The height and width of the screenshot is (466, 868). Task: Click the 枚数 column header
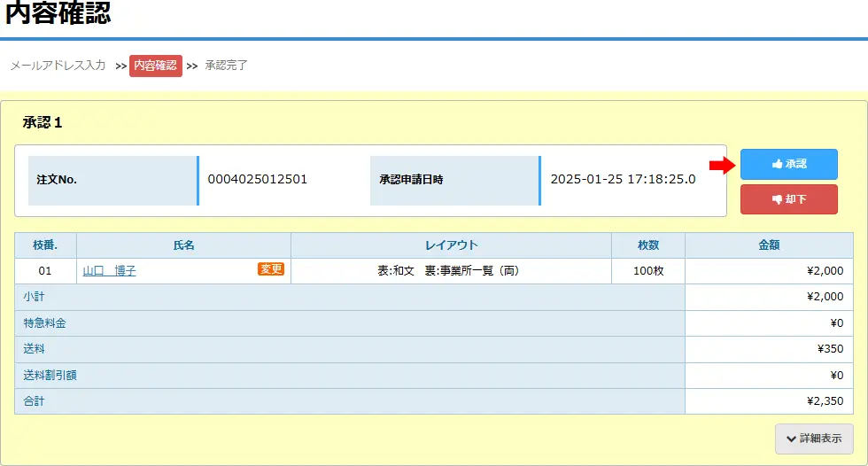coord(647,245)
